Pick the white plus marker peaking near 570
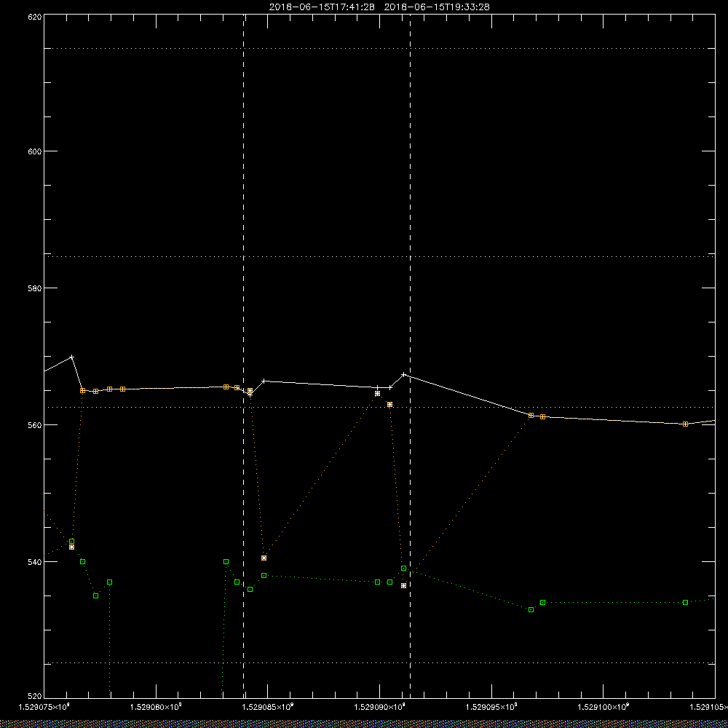This screenshot has height=728, width=728. pyautogui.click(x=71, y=357)
